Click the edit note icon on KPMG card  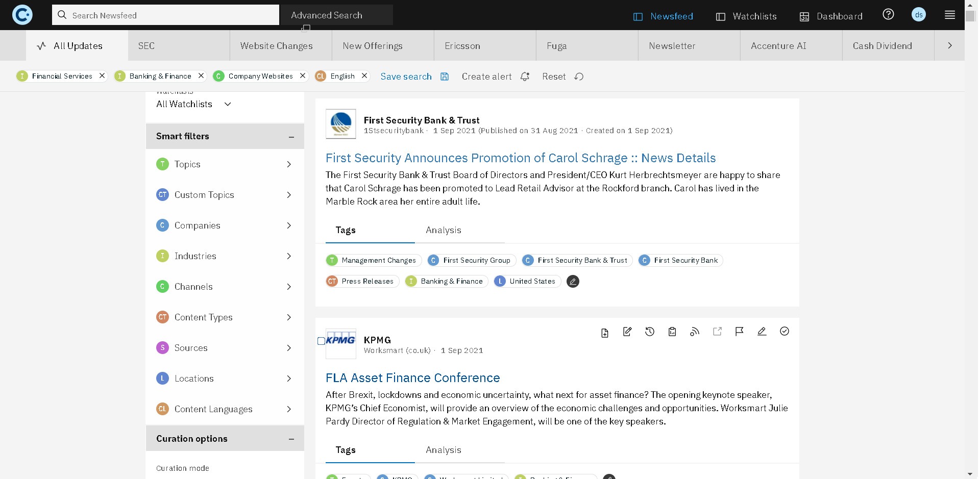[627, 332]
